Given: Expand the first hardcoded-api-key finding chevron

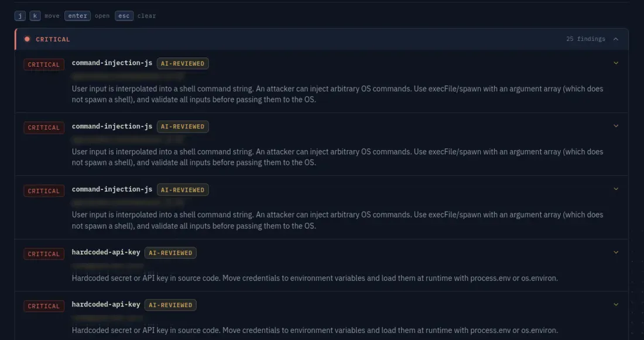Looking at the screenshot, I should [x=616, y=252].
